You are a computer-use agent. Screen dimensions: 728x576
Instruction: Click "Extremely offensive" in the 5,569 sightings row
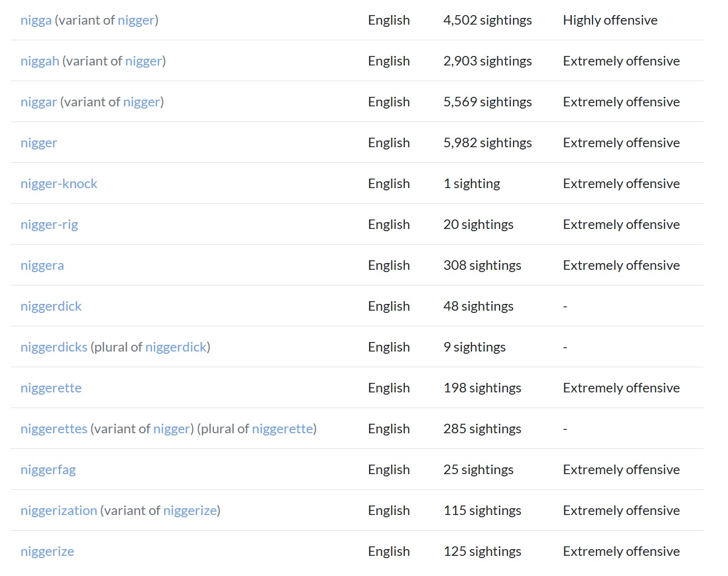pos(622,102)
